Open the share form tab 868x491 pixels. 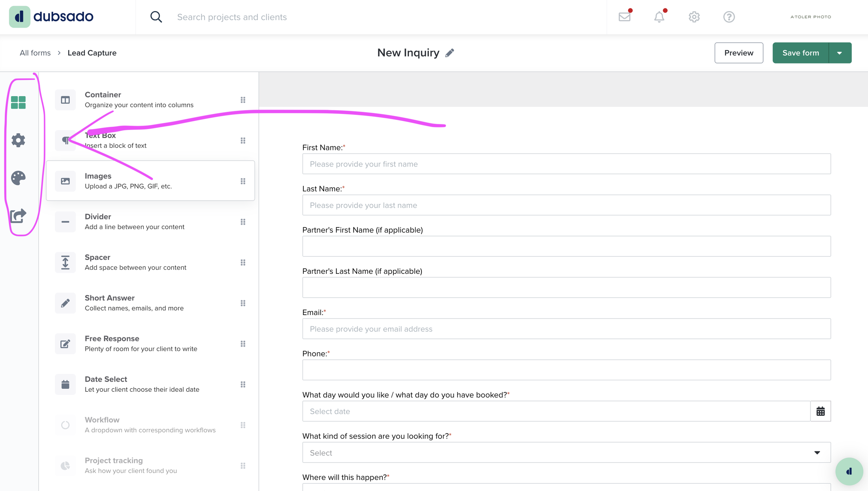[x=18, y=215]
